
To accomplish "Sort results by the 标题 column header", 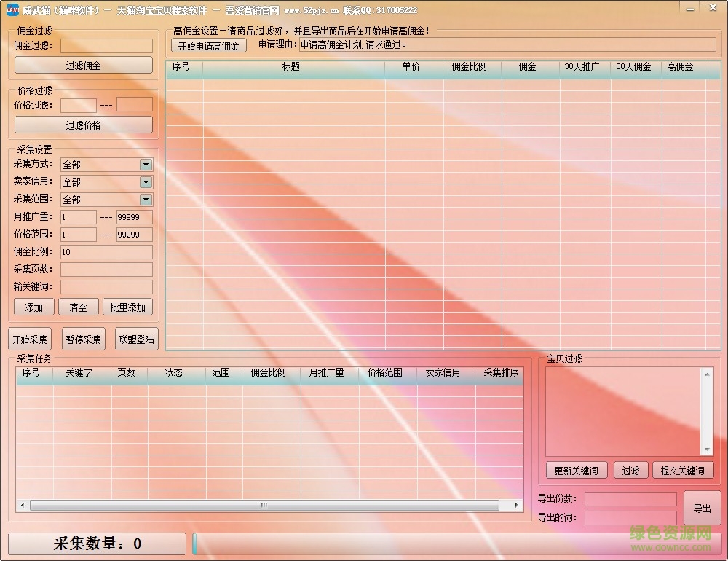I will point(291,67).
